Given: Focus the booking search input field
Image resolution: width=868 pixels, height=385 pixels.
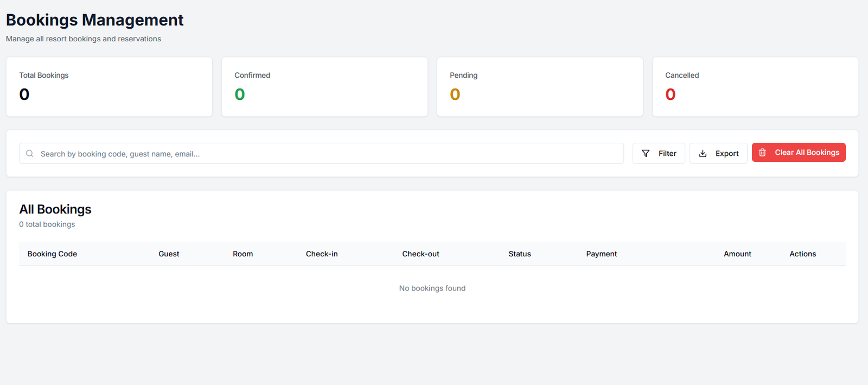Looking at the screenshot, I should pos(321,154).
